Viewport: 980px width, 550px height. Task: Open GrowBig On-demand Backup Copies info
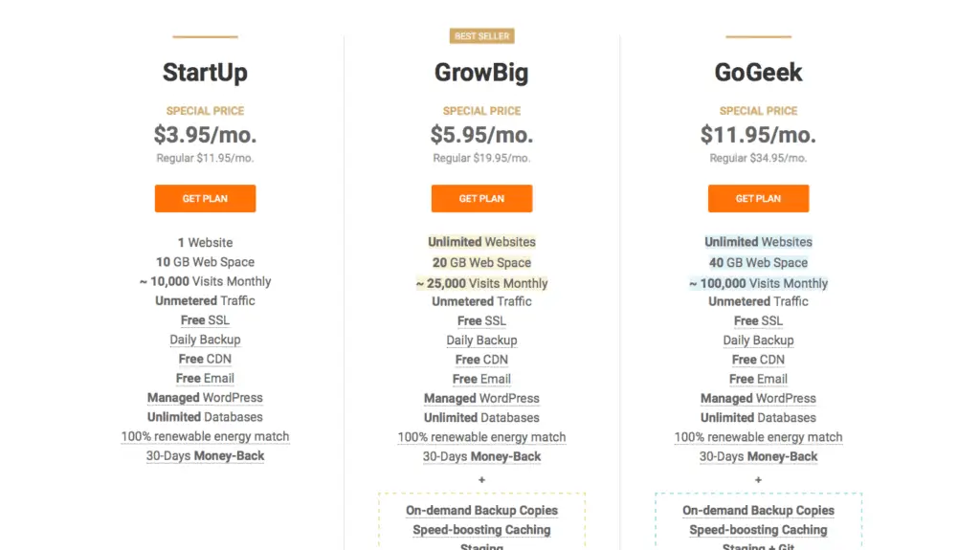click(x=481, y=510)
